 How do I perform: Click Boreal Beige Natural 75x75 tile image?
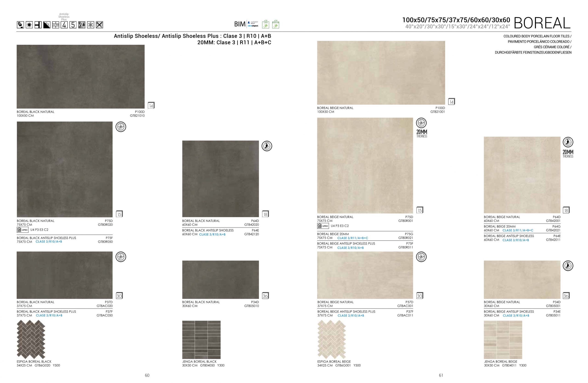point(365,166)
